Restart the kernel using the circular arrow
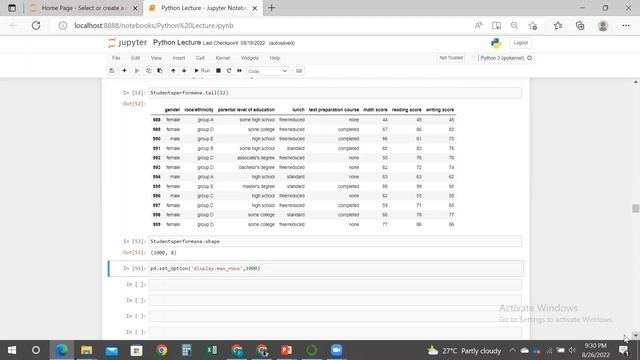 coord(229,71)
